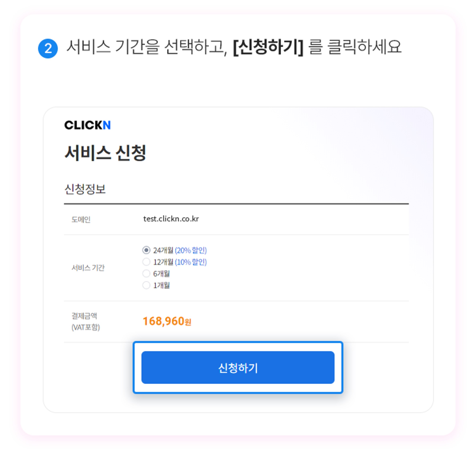Click the CLICKN logo

pyautogui.click(x=88, y=125)
